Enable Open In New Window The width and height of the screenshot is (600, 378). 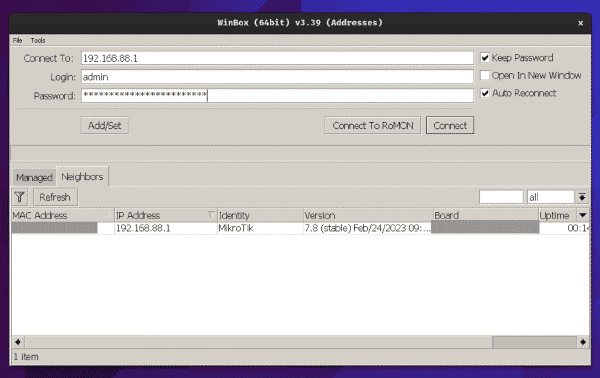tap(485, 75)
